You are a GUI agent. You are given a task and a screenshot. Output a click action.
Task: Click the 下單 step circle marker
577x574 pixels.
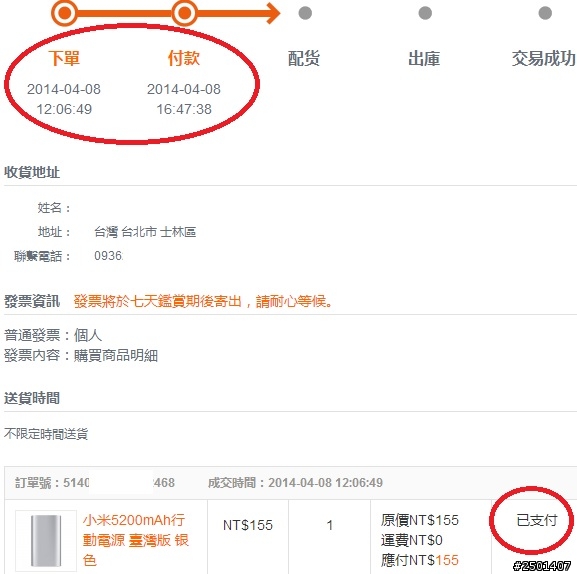64,13
